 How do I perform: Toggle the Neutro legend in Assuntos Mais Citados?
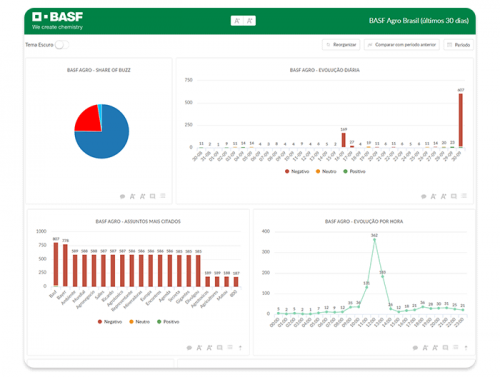coord(139,322)
